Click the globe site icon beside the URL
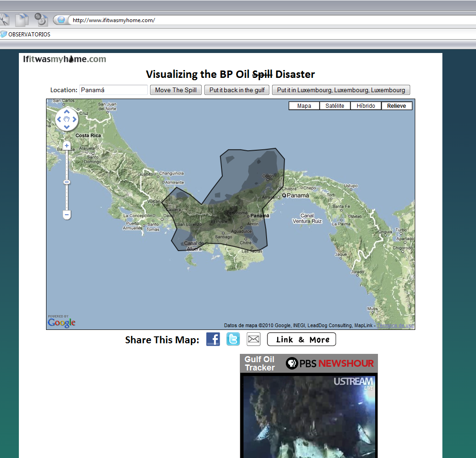This screenshot has width=476, height=458. (x=61, y=20)
